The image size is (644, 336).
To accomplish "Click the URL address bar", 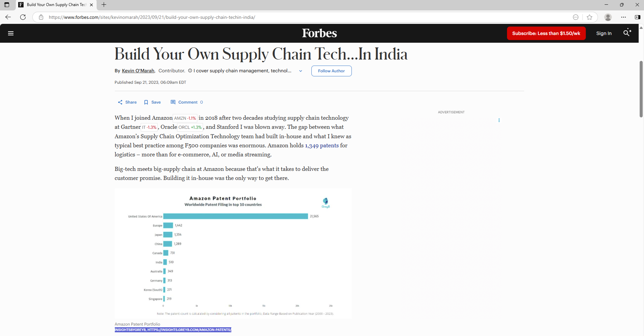I will click(303, 17).
